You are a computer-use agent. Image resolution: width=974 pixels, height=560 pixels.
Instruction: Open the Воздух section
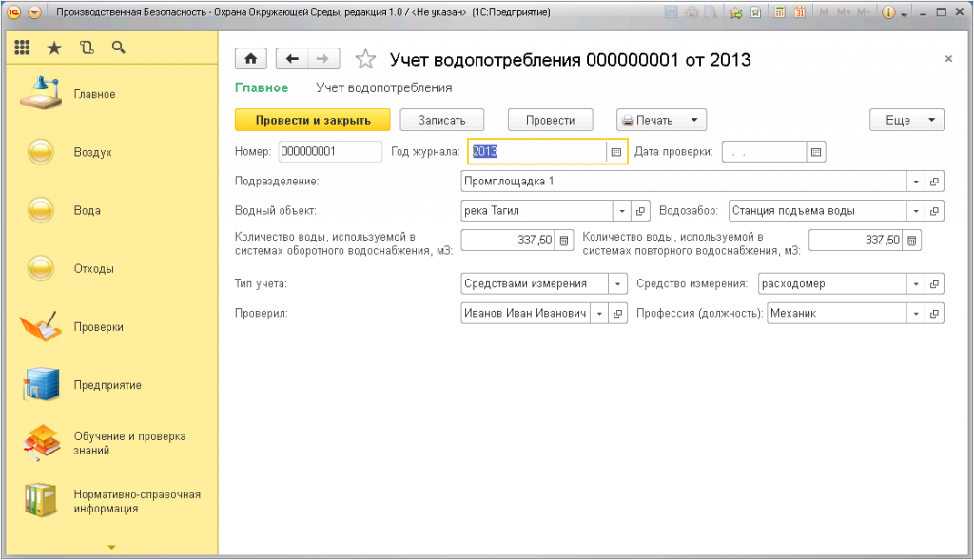[x=92, y=152]
